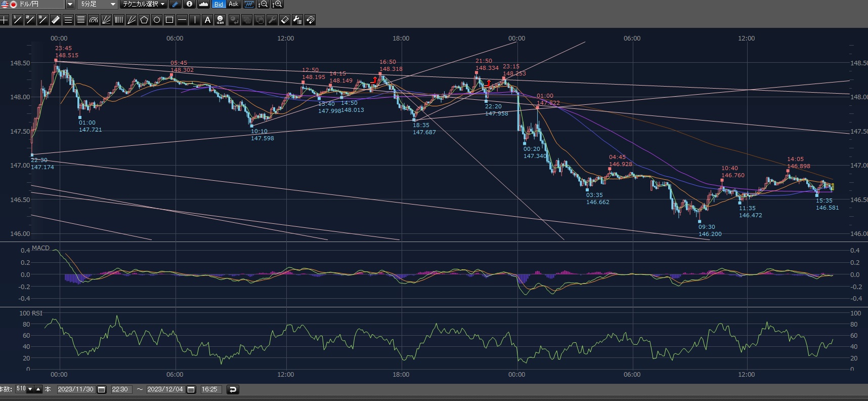Open the ドル/円 currency pair dropdown
This screenshot has height=401, width=868.
tap(70, 4)
